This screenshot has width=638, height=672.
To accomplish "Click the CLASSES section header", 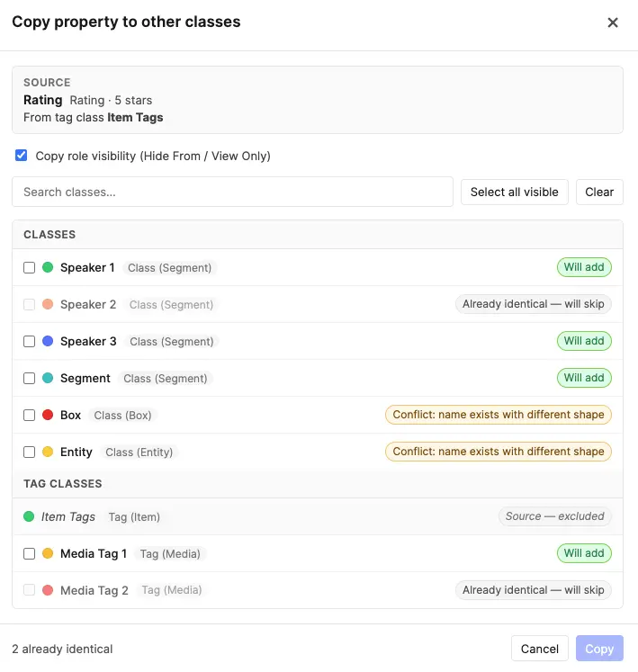I will pos(49,235).
